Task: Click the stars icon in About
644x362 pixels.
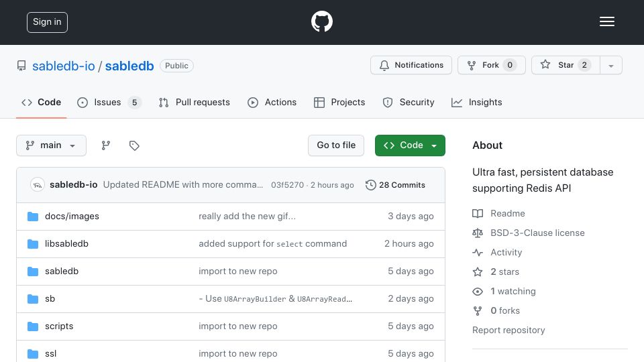Action: [478, 271]
